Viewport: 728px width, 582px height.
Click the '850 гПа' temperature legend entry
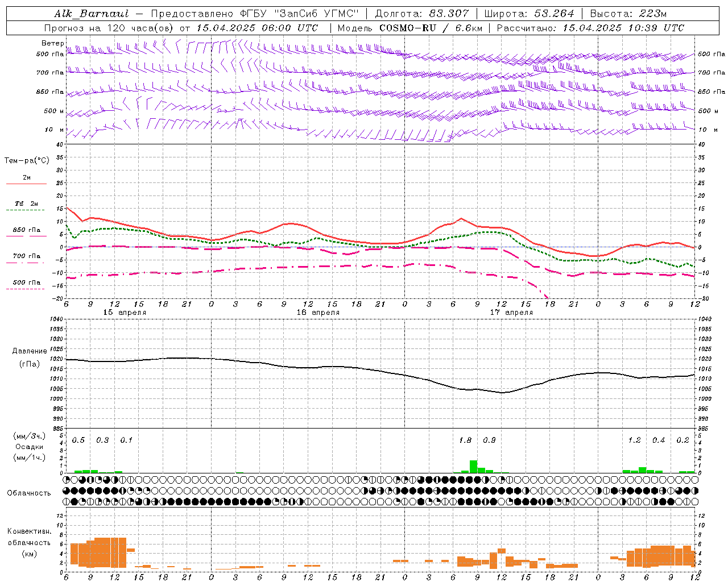(27, 230)
